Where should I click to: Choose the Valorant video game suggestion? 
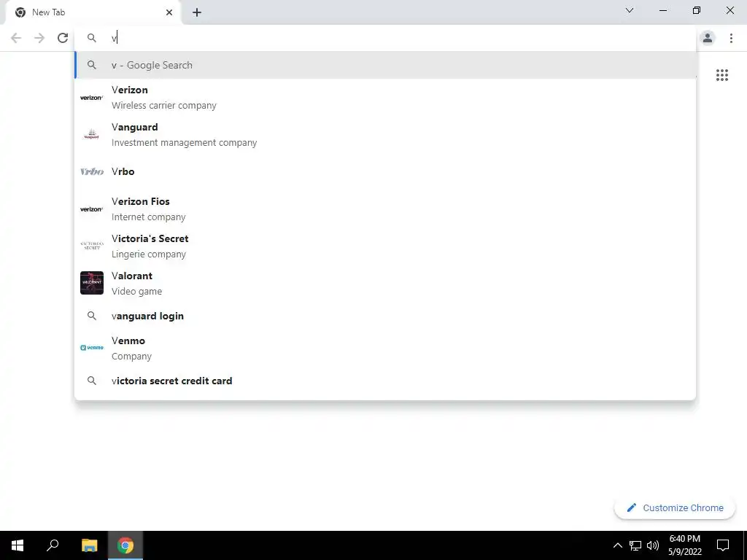(385, 284)
